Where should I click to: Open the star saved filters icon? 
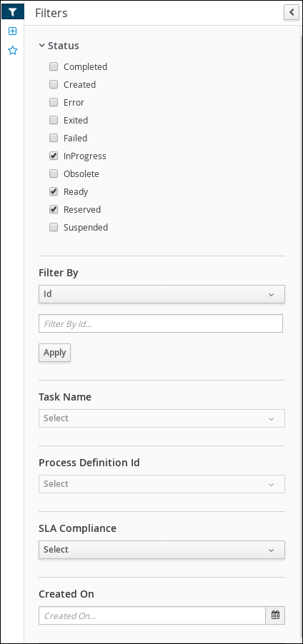pos(13,51)
